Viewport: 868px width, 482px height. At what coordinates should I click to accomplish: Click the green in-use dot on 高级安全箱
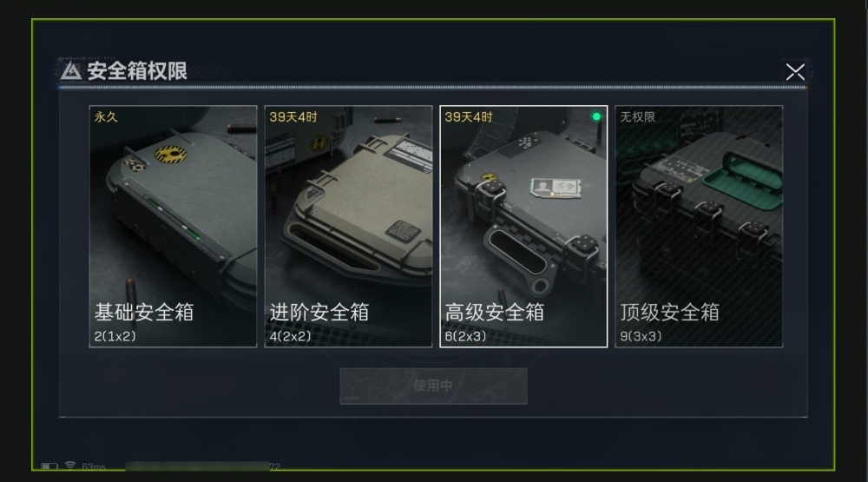click(x=596, y=116)
